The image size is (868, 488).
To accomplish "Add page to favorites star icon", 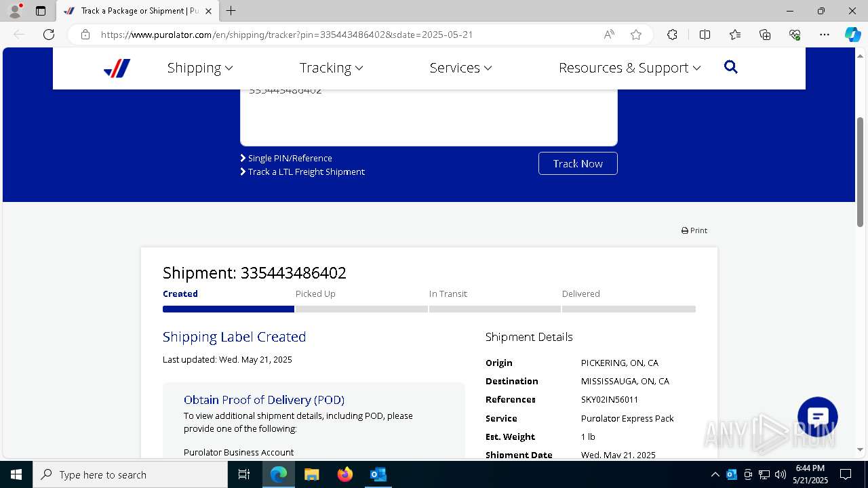I will 636,35.
